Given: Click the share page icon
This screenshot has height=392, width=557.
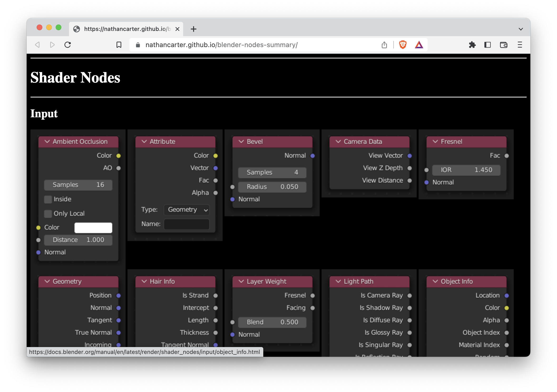Looking at the screenshot, I should pos(384,45).
